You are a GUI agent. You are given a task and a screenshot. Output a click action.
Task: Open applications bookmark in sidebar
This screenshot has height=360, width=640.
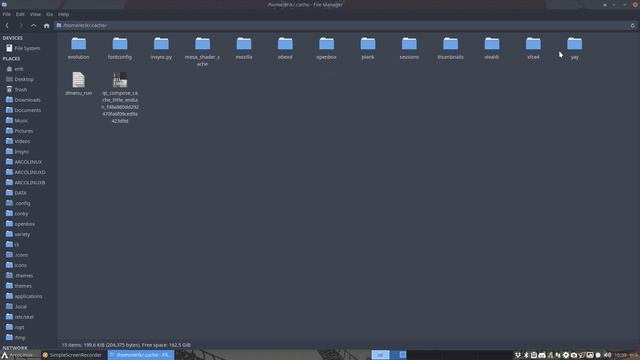[28, 296]
